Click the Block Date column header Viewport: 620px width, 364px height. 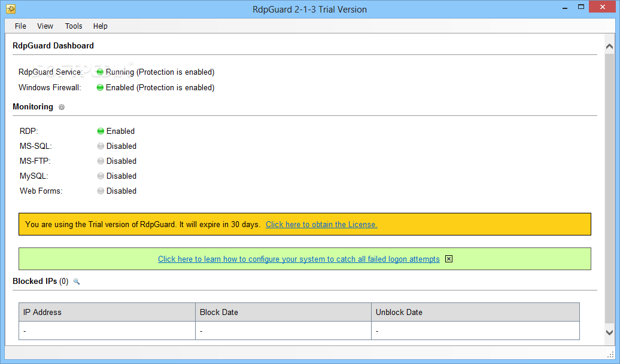283,312
